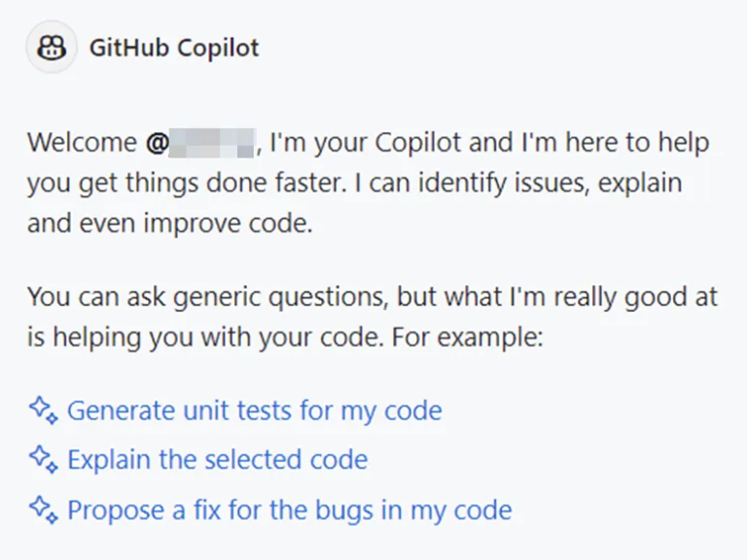
Task: Select 'Generate unit tests for my code' suggestion
Action: click(254, 410)
